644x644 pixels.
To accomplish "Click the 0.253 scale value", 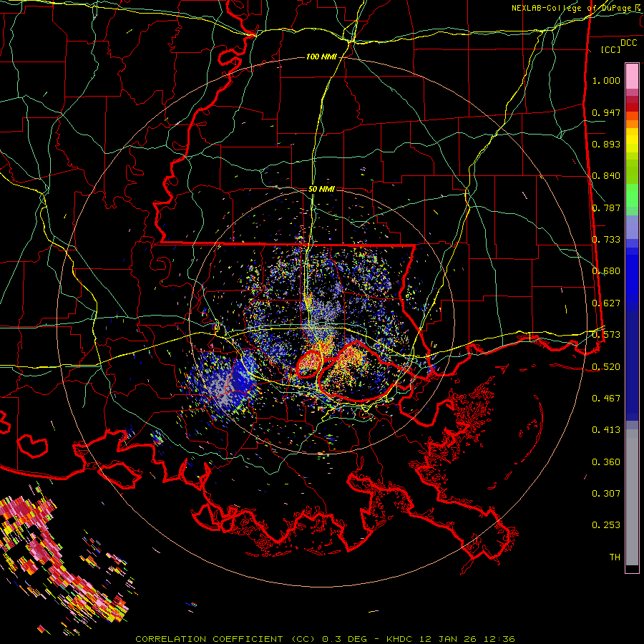I will 606,525.
